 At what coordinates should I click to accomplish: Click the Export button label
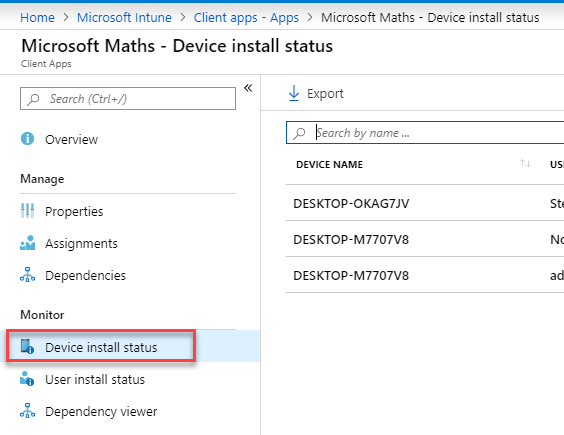tap(325, 94)
